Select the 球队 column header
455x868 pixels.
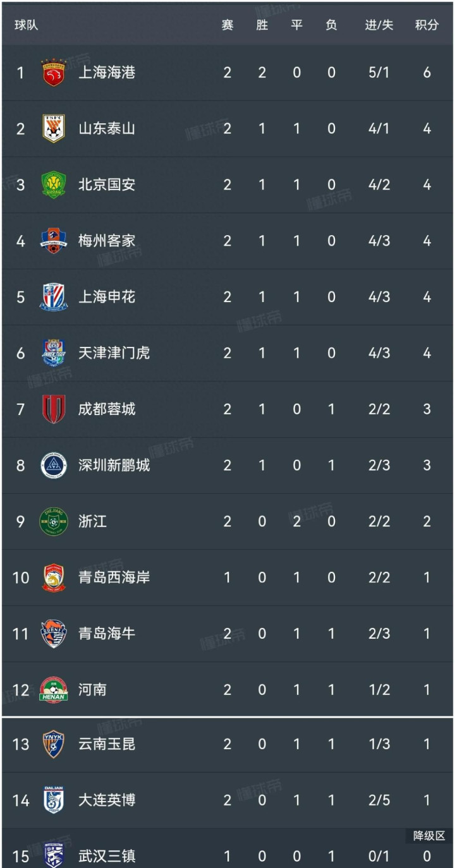coord(27,26)
